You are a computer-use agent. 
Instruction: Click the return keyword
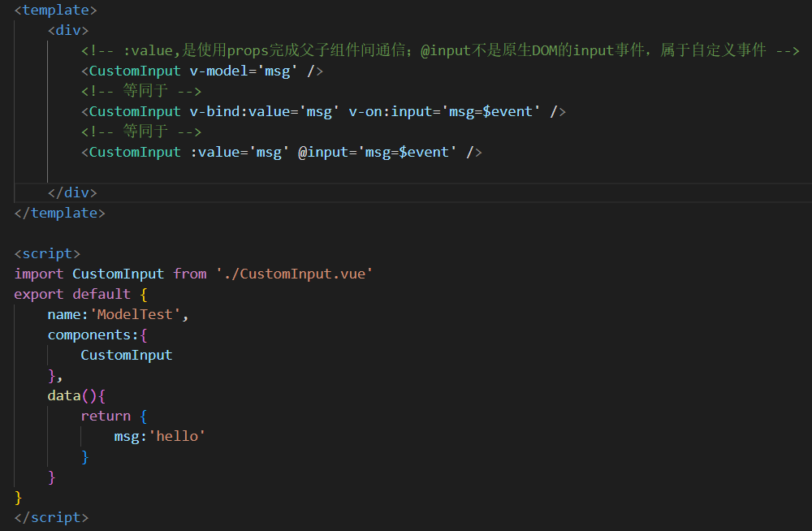[x=106, y=417]
